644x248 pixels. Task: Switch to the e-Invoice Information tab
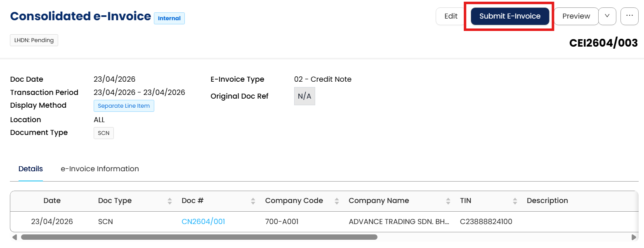coord(100,169)
